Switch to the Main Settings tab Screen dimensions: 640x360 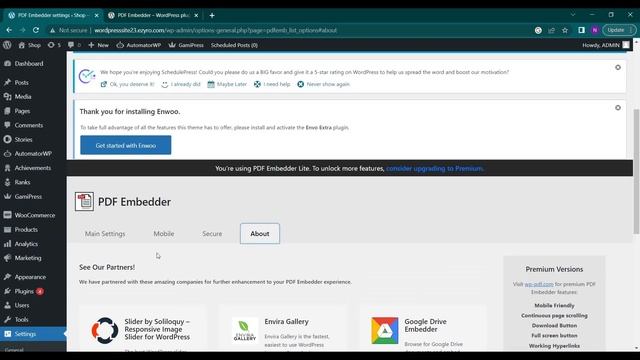tap(105, 234)
